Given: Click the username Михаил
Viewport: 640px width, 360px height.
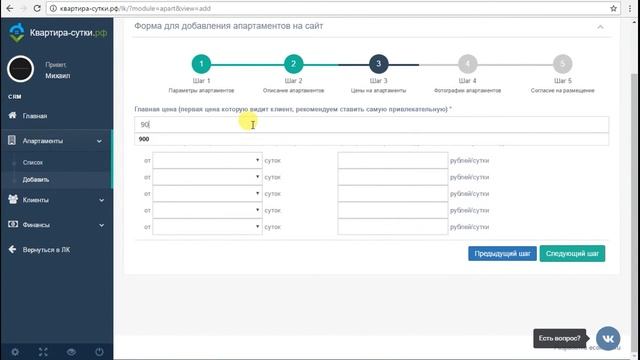Looking at the screenshot, I should (58, 76).
